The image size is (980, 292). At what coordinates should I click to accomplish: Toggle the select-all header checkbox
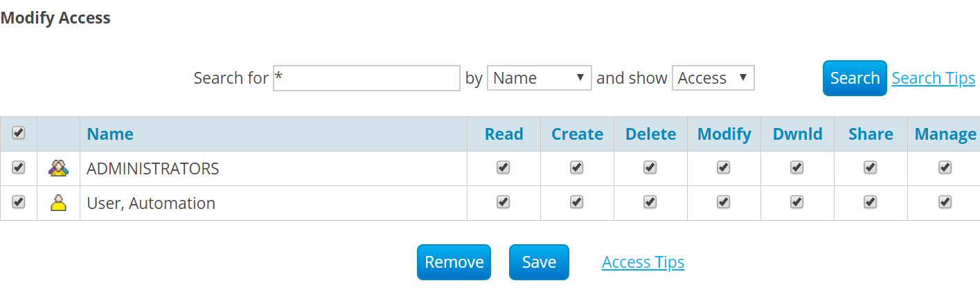[x=19, y=132]
